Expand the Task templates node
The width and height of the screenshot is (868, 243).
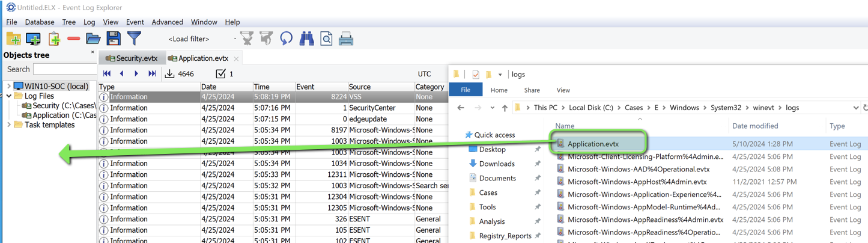click(x=8, y=125)
